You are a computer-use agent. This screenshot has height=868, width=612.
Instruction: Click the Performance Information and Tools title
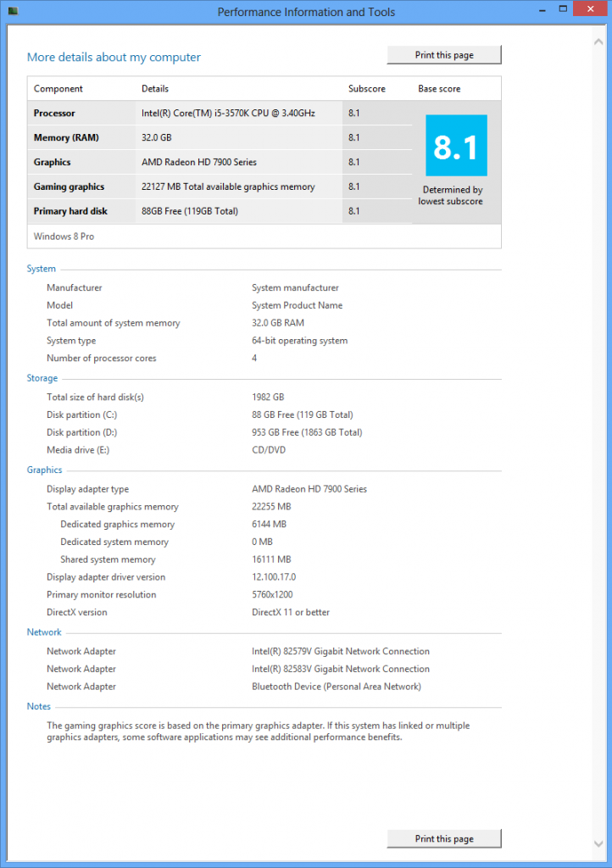click(306, 12)
